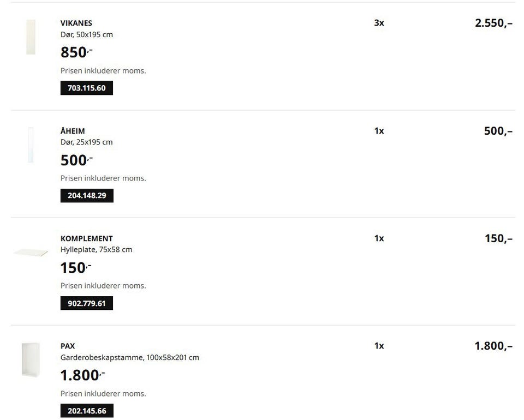Click 'Garderobeskapstamme, 100x58x201 cm' description text
This screenshot has height=420, width=524.
point(129,358)
